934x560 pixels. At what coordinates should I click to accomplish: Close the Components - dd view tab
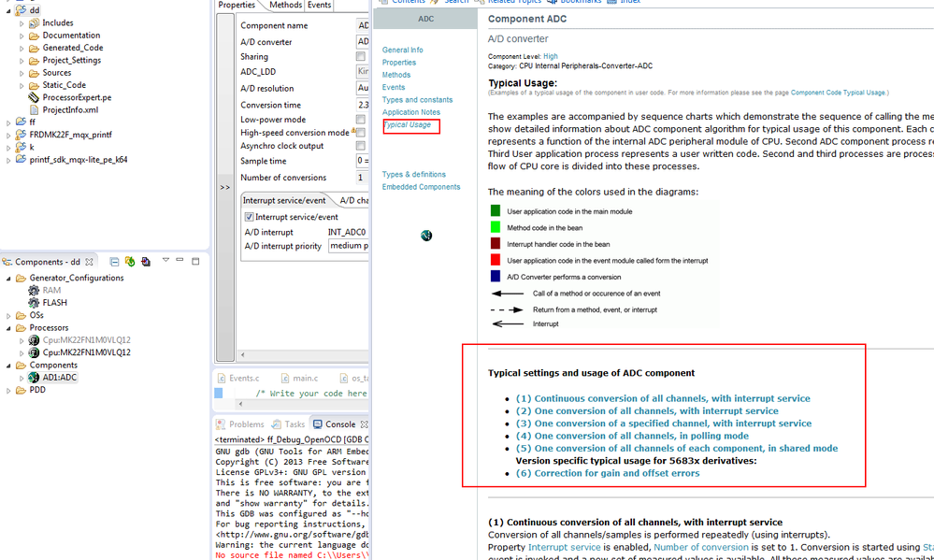click(x=89, y=262)
